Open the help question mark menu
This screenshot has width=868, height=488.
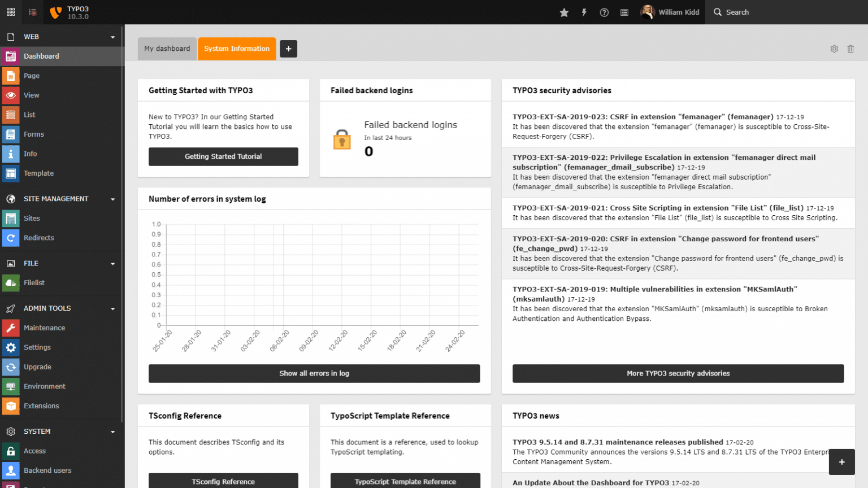pyautogui.click(x=604, y=12)
